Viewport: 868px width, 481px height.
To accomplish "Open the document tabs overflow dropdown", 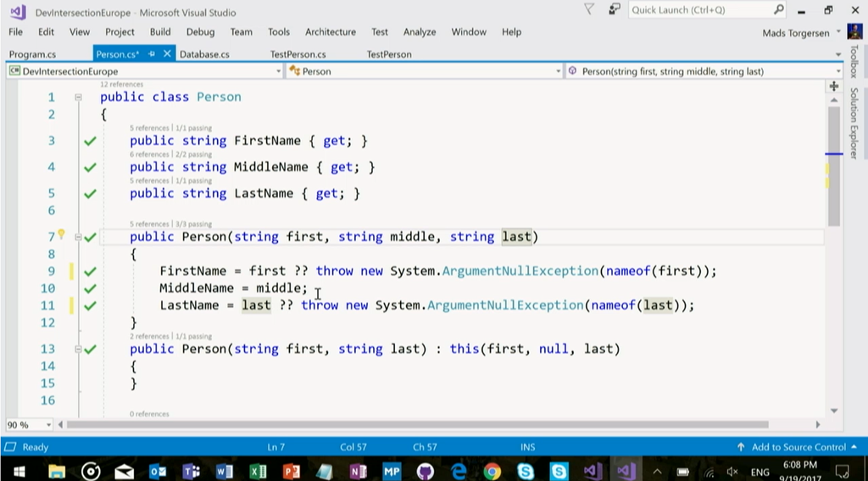I will coord(838,54).
